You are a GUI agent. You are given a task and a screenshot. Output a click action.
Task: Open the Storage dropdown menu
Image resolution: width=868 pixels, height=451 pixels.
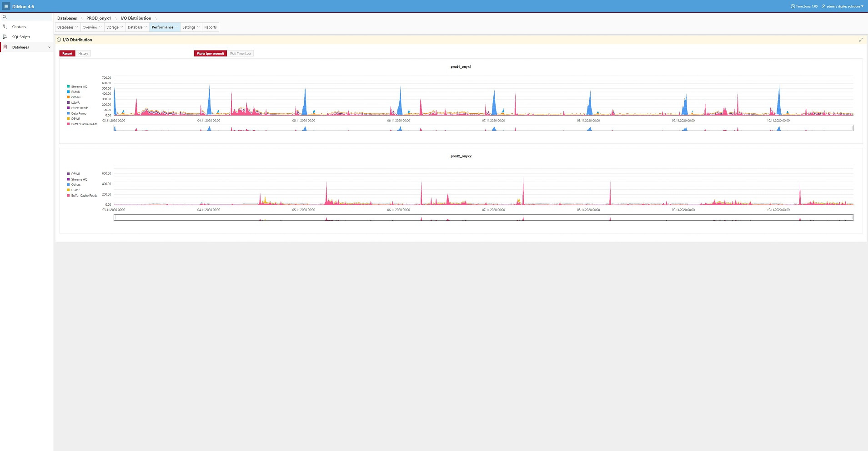(115, 27)
